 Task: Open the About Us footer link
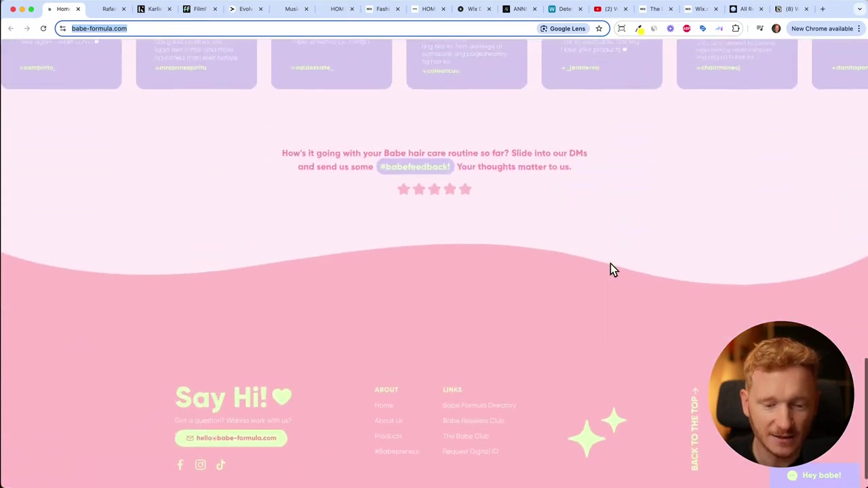tap(389, 421)
